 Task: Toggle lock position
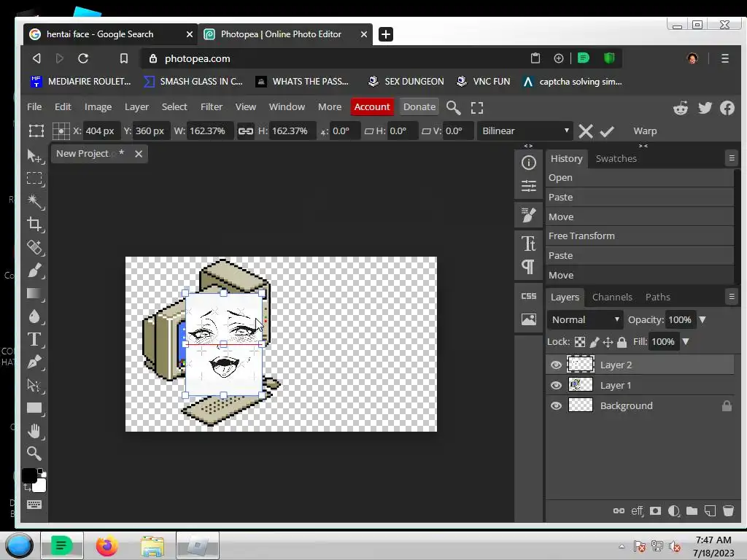pyautogui.click(x=608, y=342)
